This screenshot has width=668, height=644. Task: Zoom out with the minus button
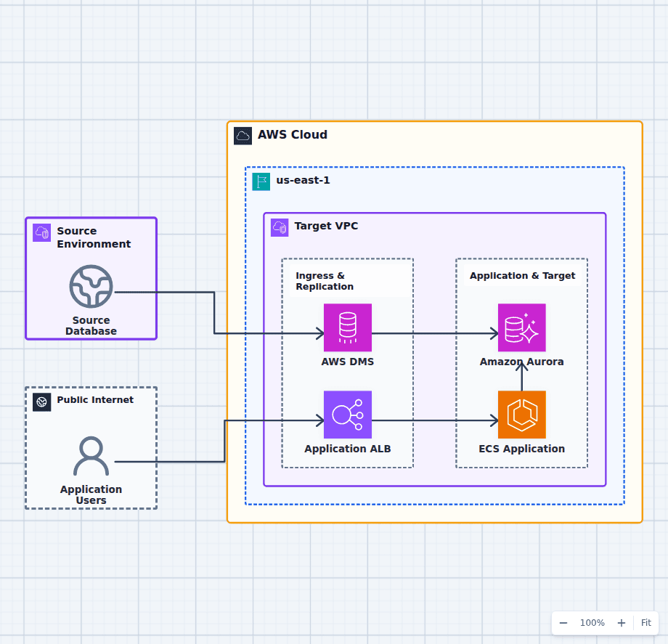pos(563,623)
